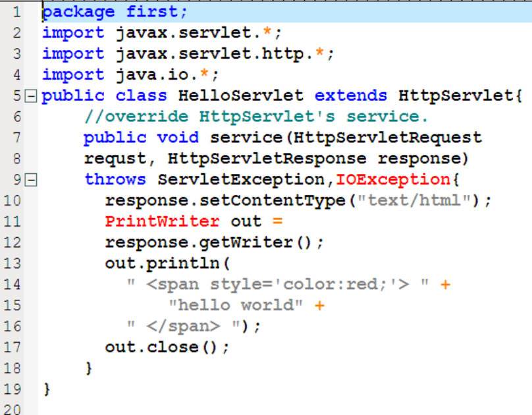Collapse the service method fold marker at line 9
This screenshot has height=415, width=532.
31,180
